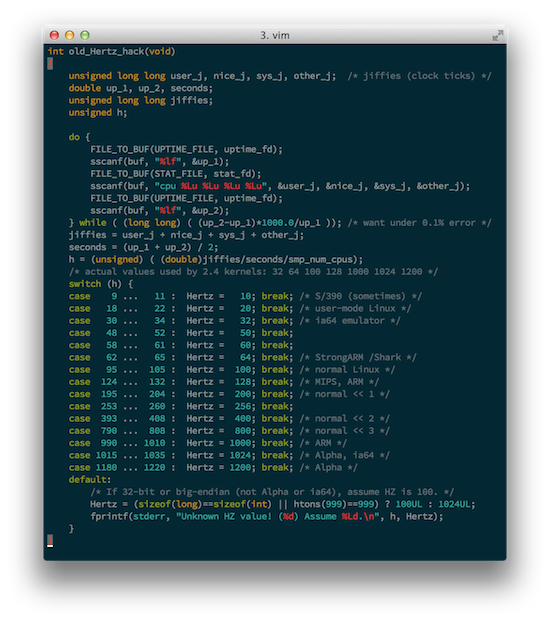The width and height of the screenshot is (550, 621).
Task: Click the comment 'normal << 3'
Action: pyautogui.click(x=344, y=431)
